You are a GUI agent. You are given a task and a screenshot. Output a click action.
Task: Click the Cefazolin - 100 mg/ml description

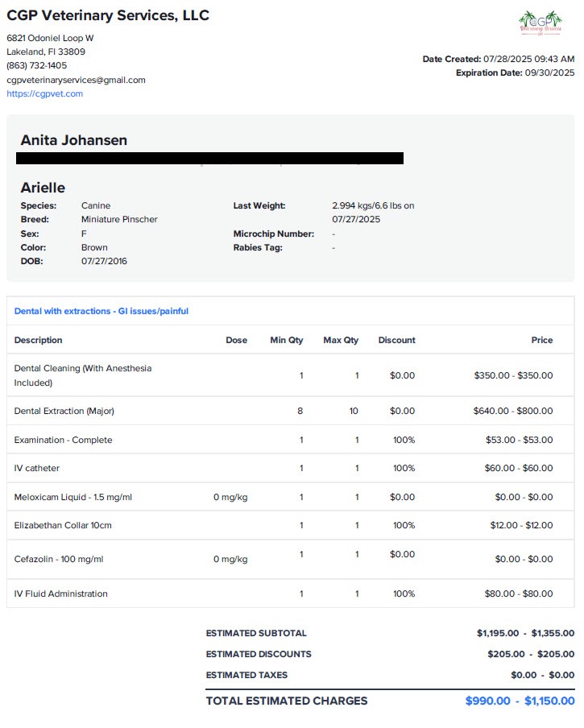(59, 559)
